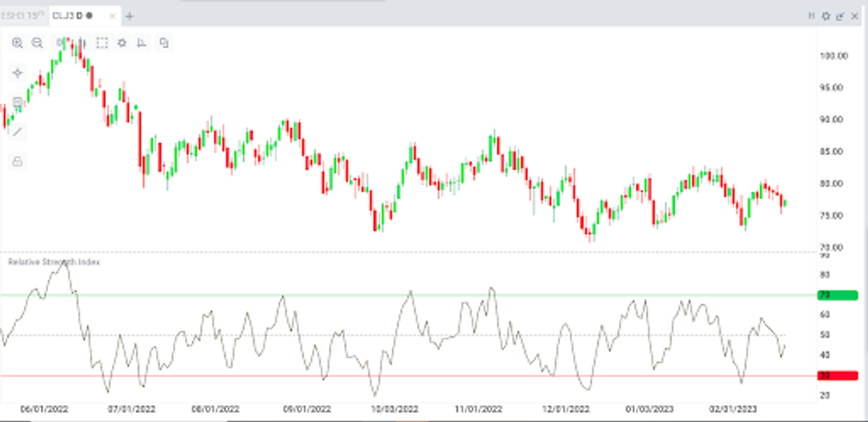Click the H icon at top right

click(812, 16)
